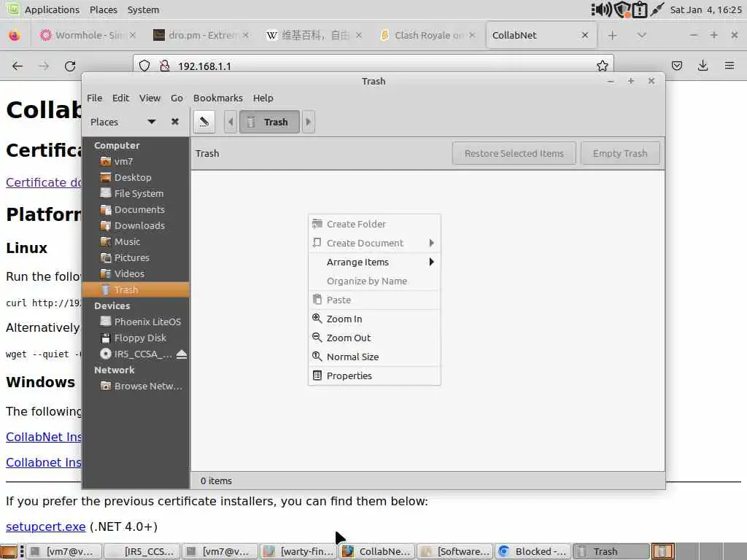Click Restore Selected Items button
Screen dimensions: 747x560
point(514,153)
